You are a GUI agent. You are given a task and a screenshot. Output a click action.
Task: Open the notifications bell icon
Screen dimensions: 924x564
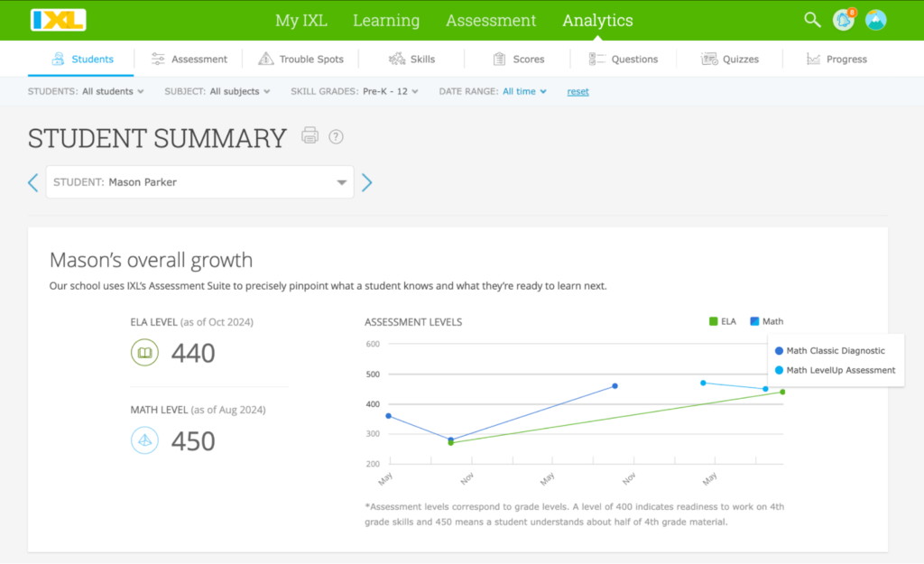point(844,20)
